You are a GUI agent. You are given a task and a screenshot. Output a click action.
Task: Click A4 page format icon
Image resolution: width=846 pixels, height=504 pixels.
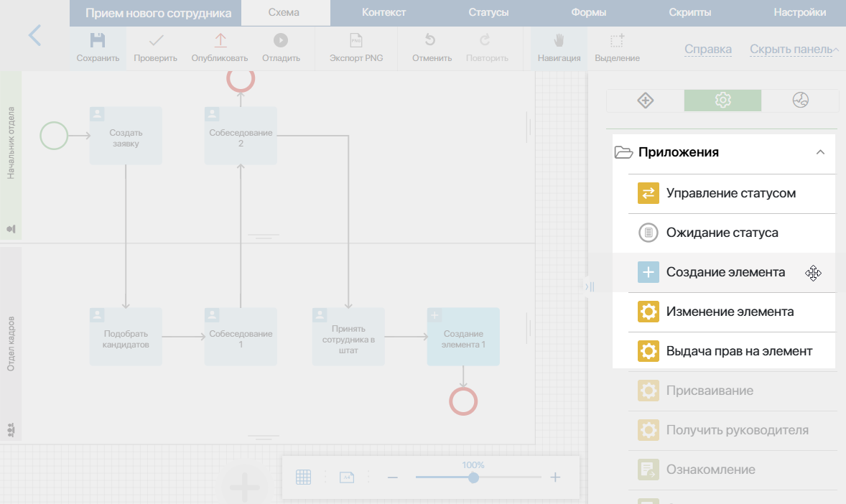click(347, 477)
